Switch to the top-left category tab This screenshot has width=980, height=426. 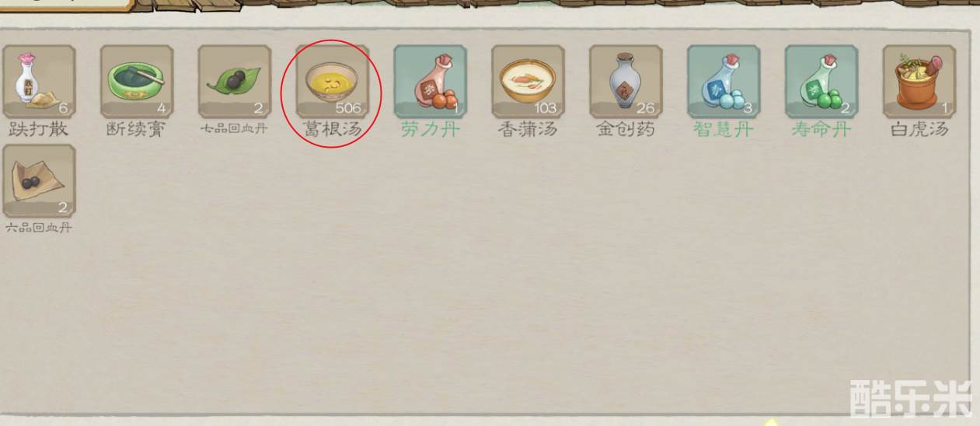[66, 4]
